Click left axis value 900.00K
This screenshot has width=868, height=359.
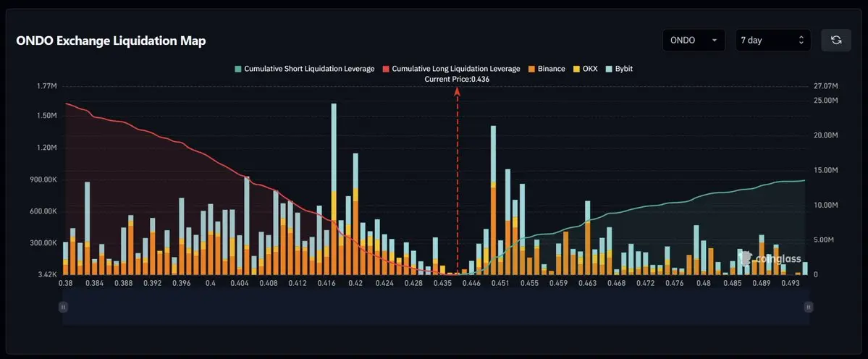coord(42,179)
